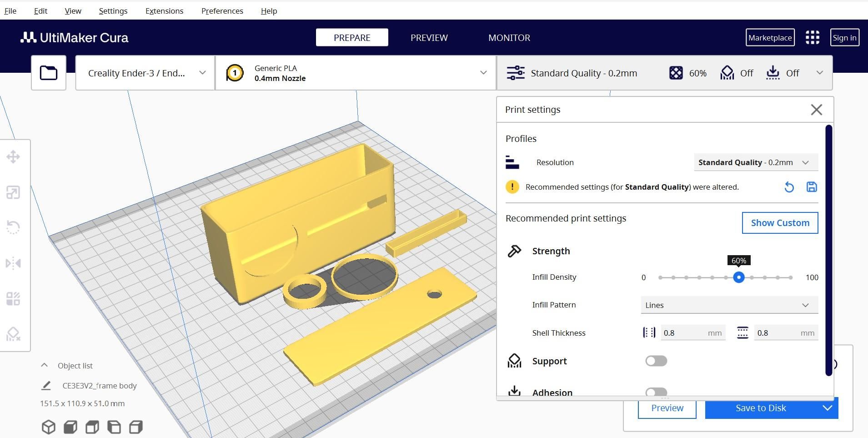Open the View menu
The width and height of the screenshot is (868, 438).
[73, 11]
